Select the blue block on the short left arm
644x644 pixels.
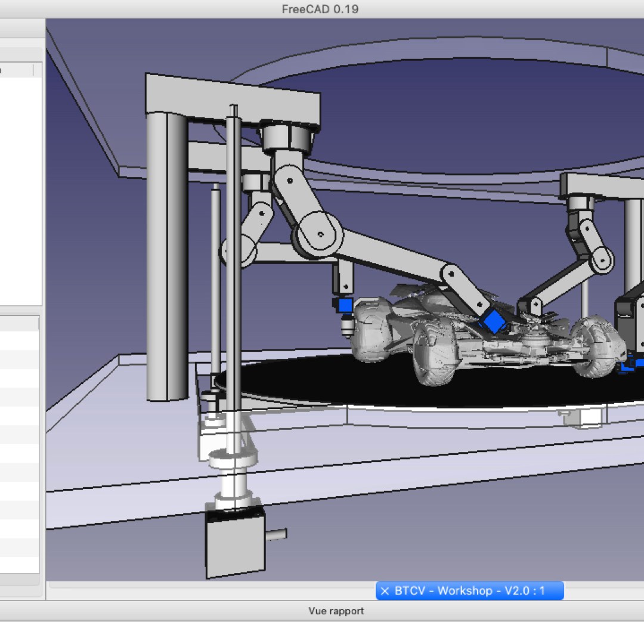click(345, 306)
